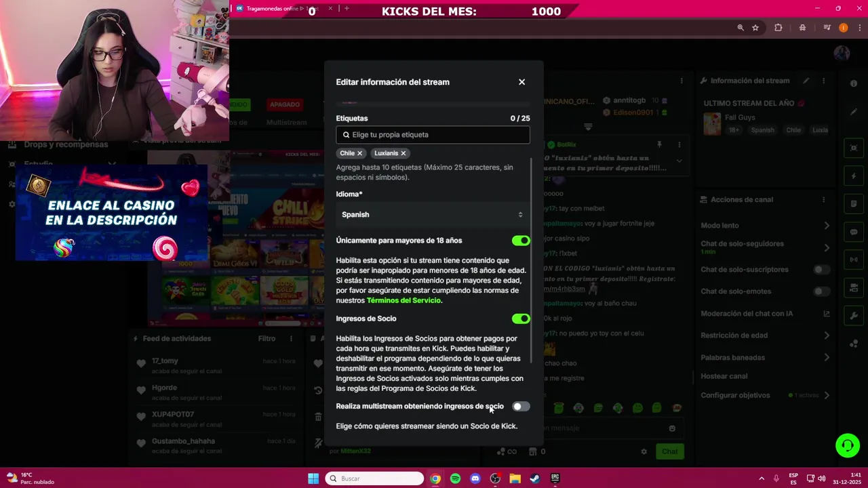The height and width of the screenshot is (488, 868).
Task: Click the sidebar broadcast signal icon
Action: (x=854, y=260)
